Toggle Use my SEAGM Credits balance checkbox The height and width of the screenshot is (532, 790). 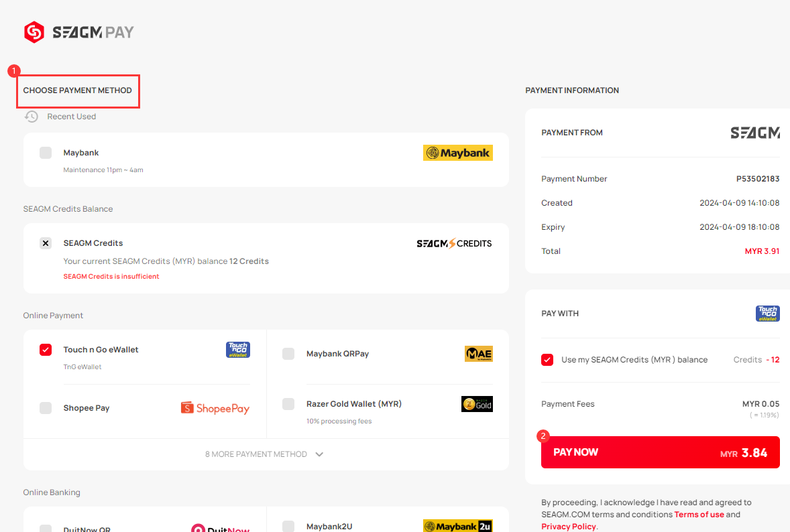pyautogui.click(x=547, y=360)
